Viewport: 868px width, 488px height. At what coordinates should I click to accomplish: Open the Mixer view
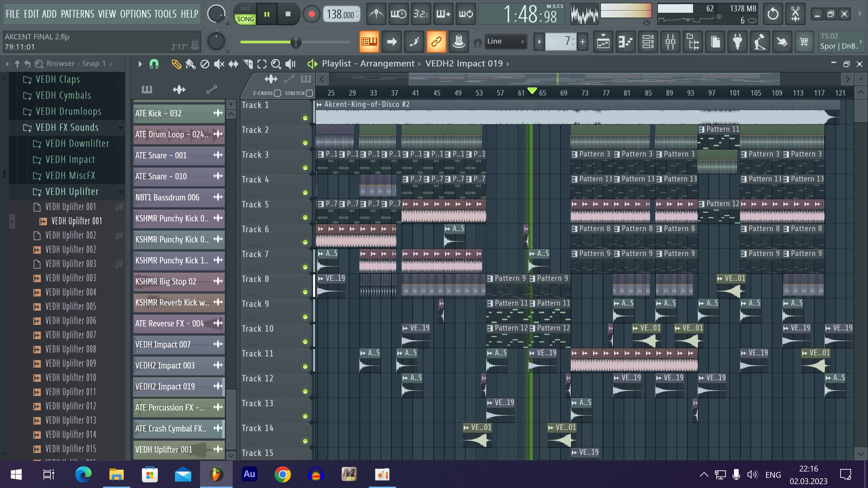670,42
